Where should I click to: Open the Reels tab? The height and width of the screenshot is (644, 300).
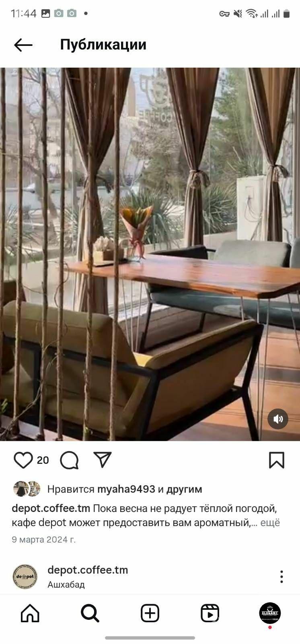tap(210, 614)
